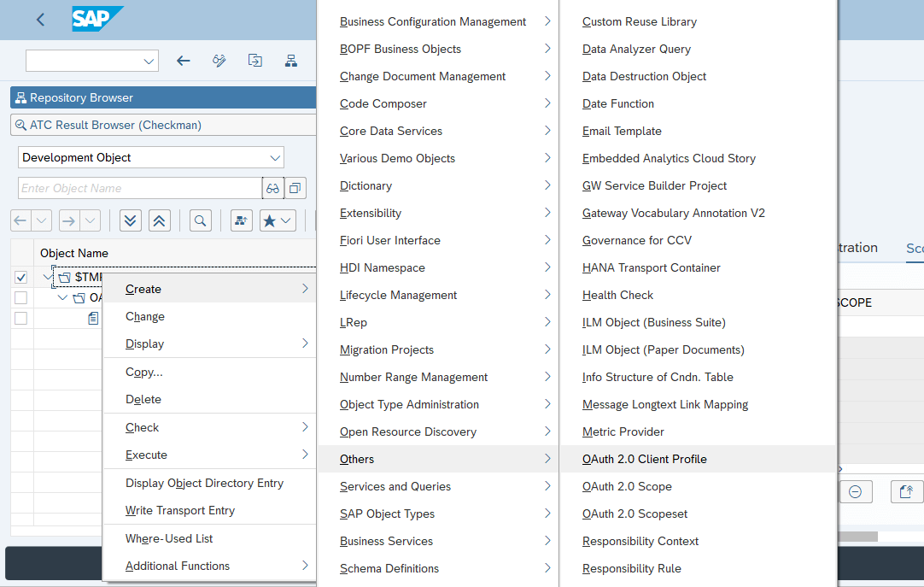Select GW Service Builder Project
The width and height of the screenshot is (924, 587).
699,185
